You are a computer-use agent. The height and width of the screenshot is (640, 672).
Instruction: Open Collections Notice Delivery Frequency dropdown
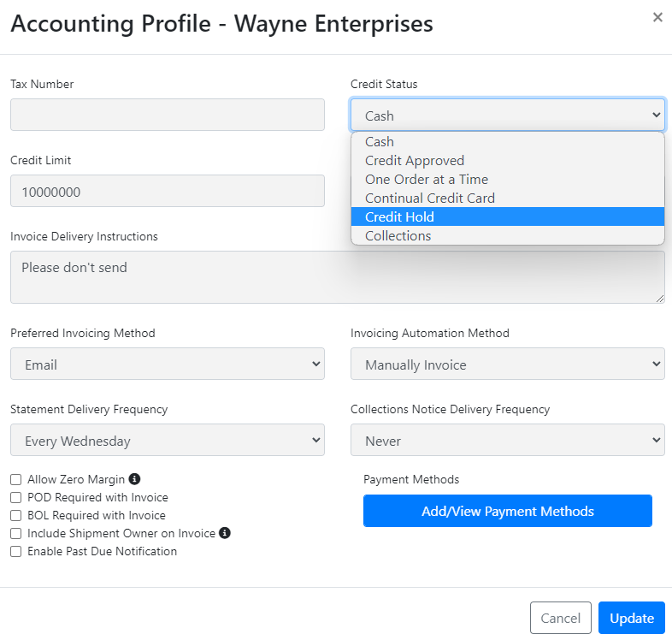508,440
